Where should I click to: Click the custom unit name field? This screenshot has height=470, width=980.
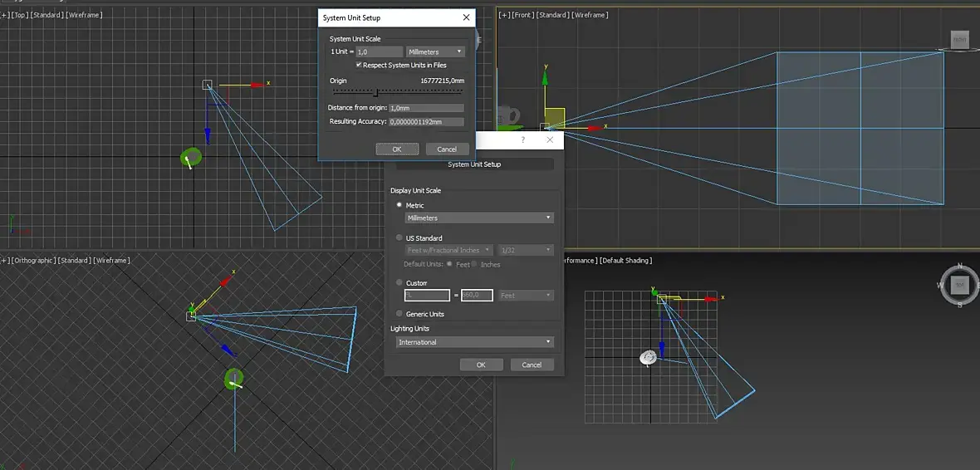[x=428, y=295]
